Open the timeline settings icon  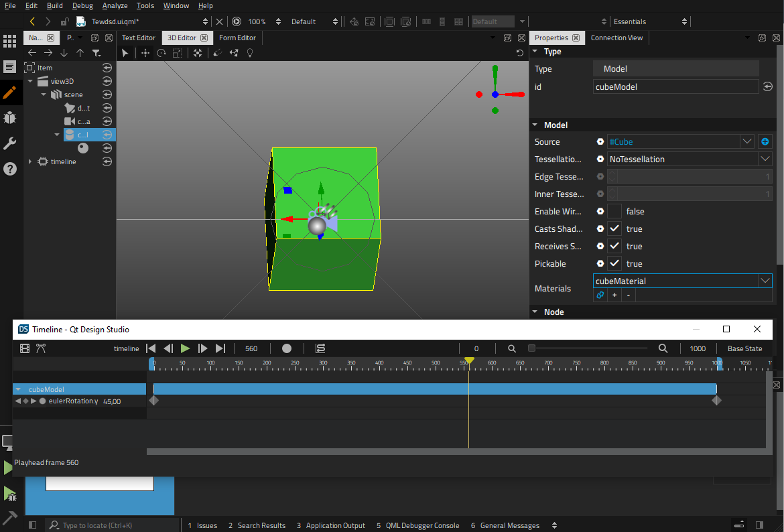[25, 348]
